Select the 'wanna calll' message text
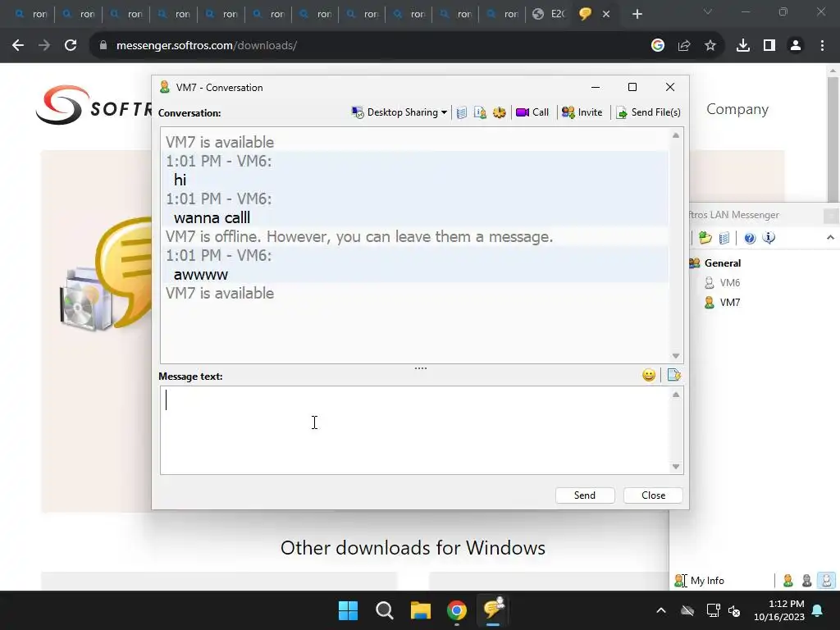This screenshot has height=630, width=840. (212, 218)
